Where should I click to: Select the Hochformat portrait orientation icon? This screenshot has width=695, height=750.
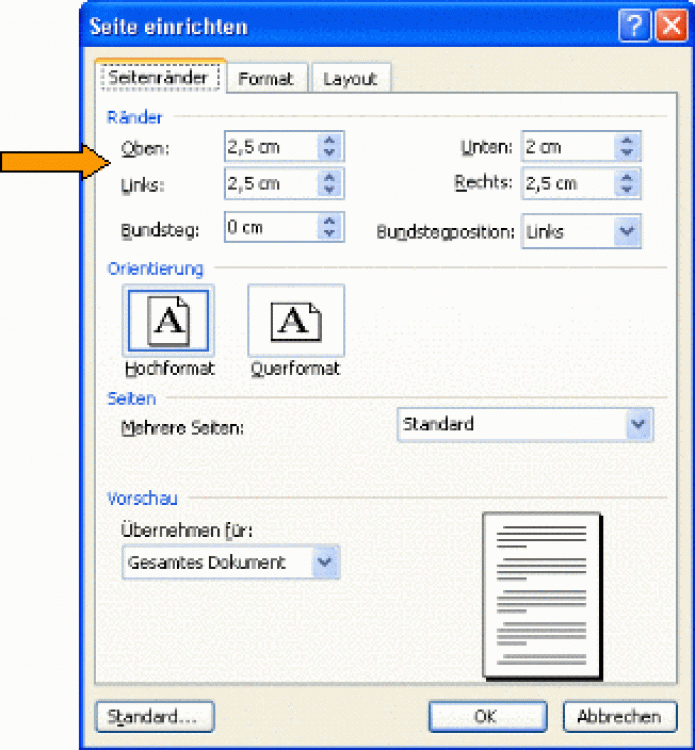167,320
